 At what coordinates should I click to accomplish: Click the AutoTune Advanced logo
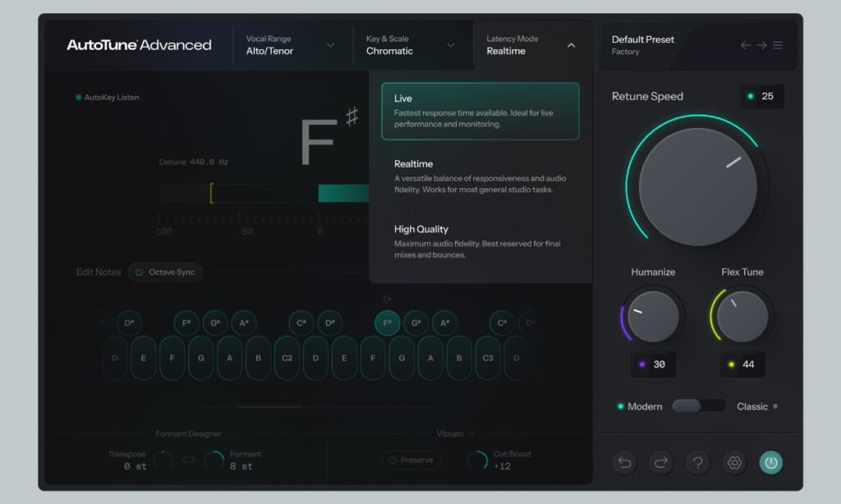139,45
